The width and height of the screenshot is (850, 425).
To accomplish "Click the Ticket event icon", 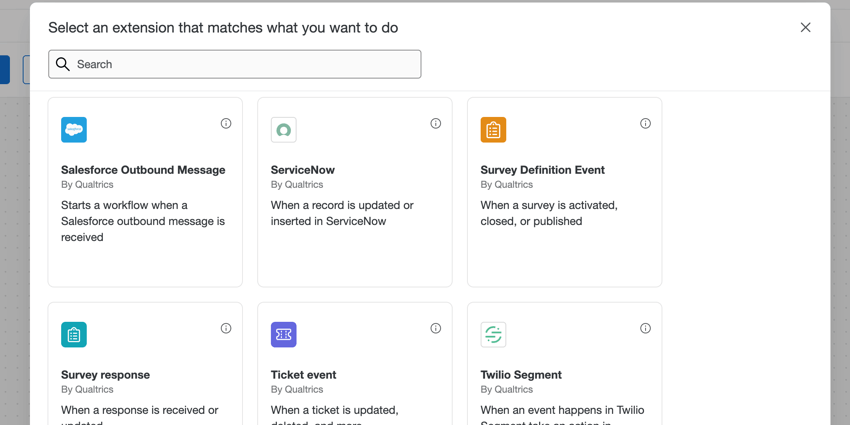I will click(x=284, y=334).
